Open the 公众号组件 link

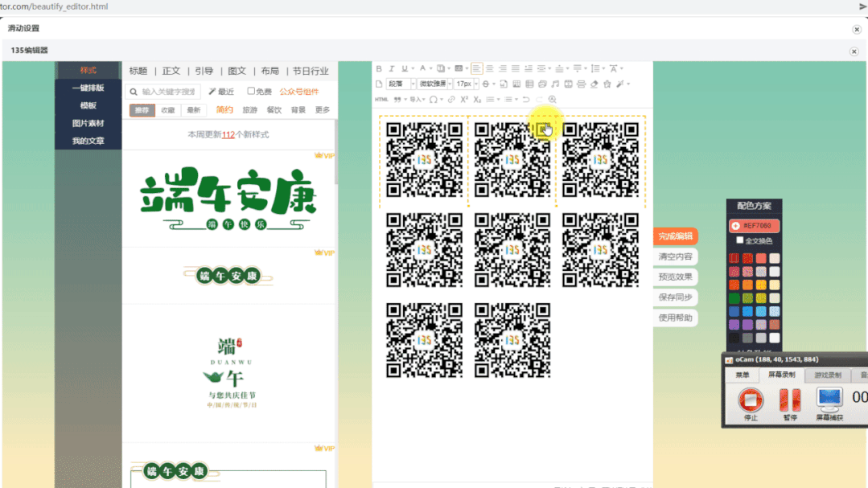coord(299,92)
